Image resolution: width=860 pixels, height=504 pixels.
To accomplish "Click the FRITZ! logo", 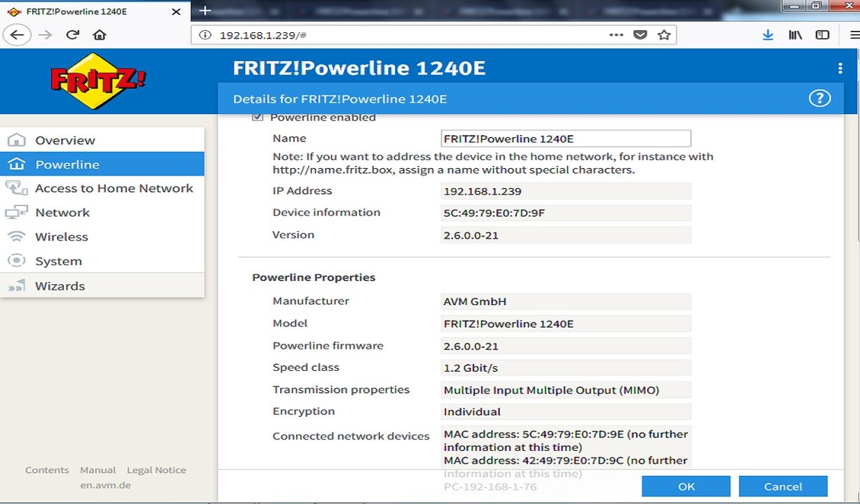I will (x=98, y=80).
